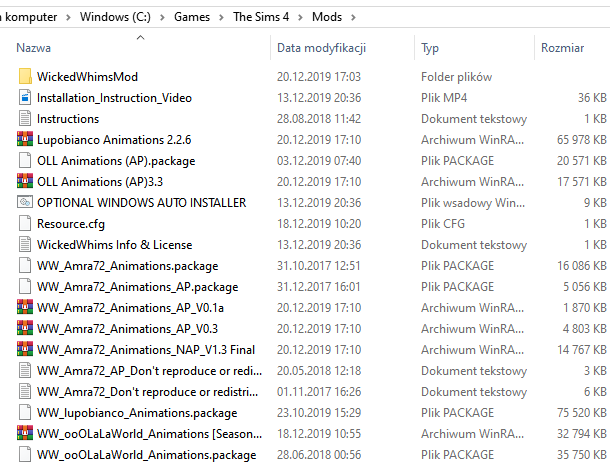Click Mods in the address bar path
This screenshot has width=610, height=467.
tap(327, 17)
